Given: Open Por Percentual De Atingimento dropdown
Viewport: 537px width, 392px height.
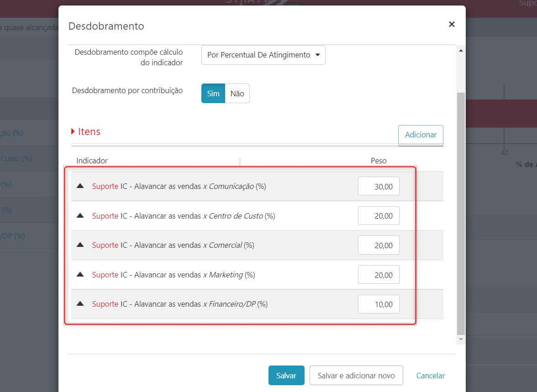Looking at the screenshot, I should tap(263, 55).
